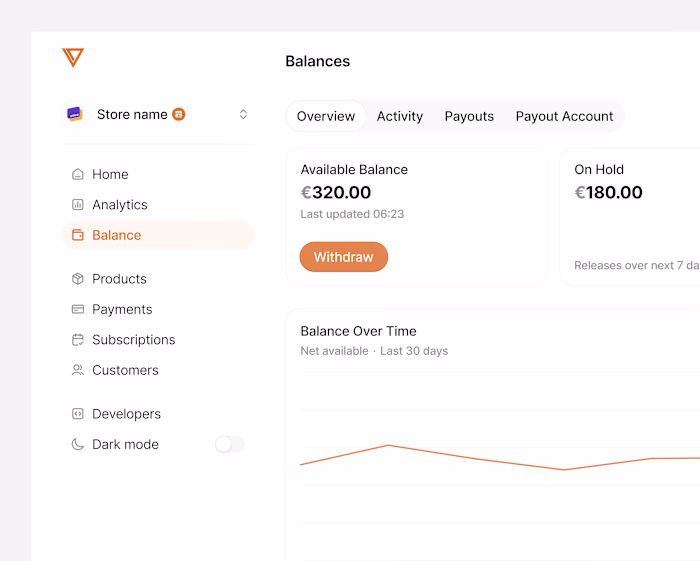
Task: Click the Balance wallet icon
Action: click(x=78, y=235)
